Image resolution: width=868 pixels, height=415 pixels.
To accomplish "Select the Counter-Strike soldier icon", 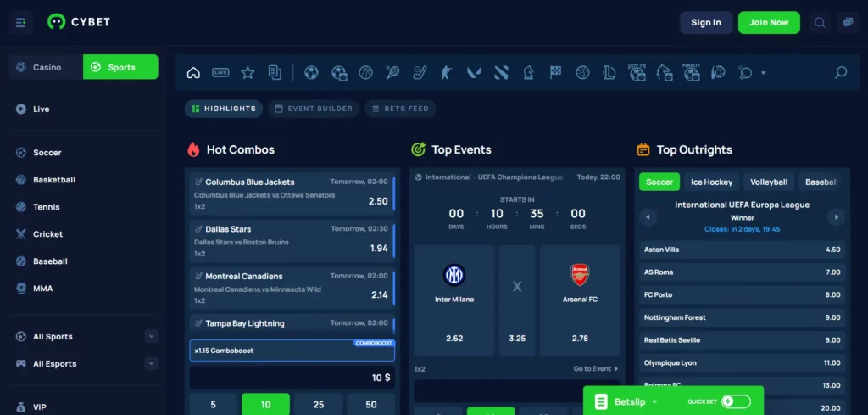I will (x=447, y=73).
